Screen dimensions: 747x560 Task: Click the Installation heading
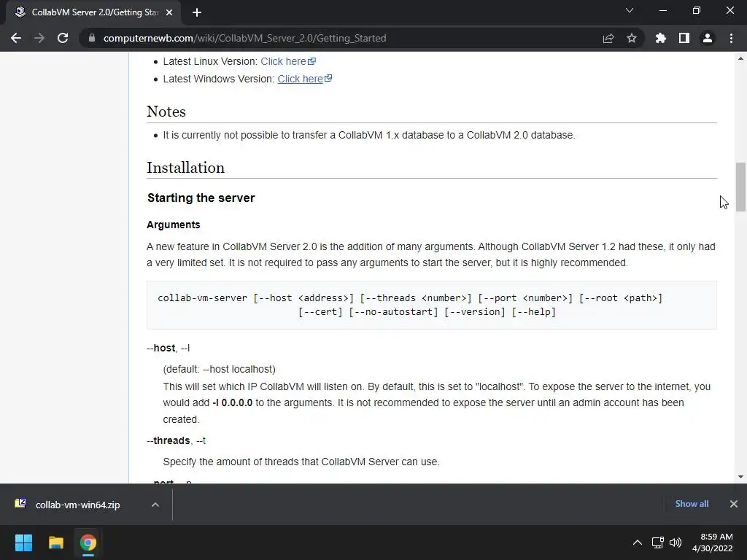click(x=185, y=168)
